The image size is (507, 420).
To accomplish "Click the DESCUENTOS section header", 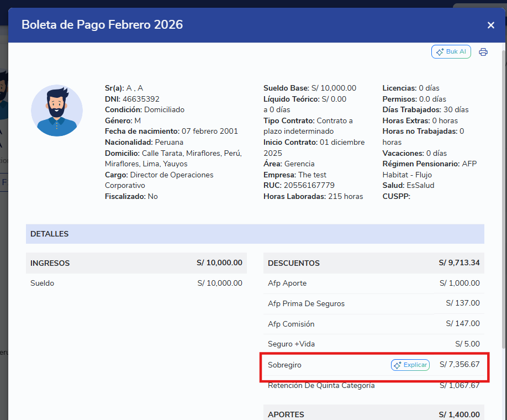I will tap(294, 263).
